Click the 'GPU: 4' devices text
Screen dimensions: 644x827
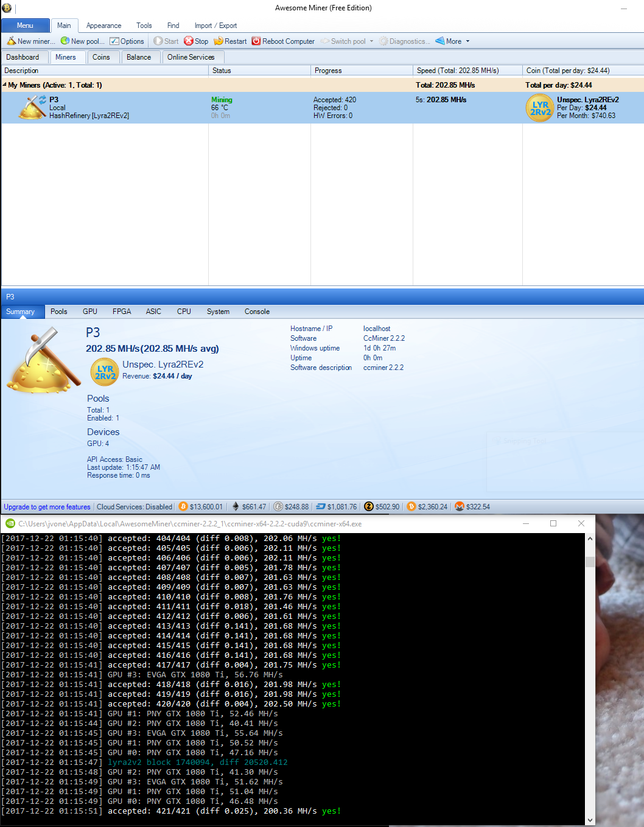[x=98, y=444]
